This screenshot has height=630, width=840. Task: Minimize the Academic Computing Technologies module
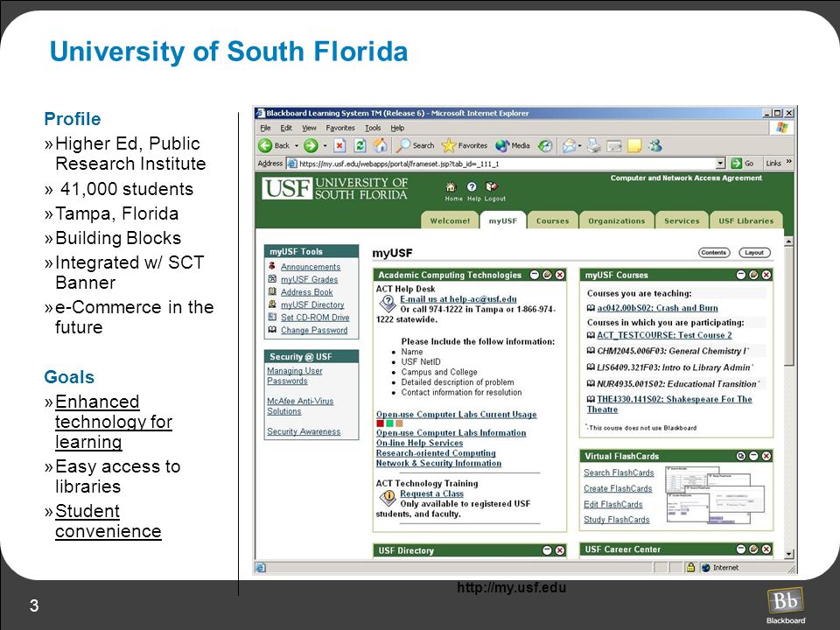pyautogui.click(x=535, y=275)
